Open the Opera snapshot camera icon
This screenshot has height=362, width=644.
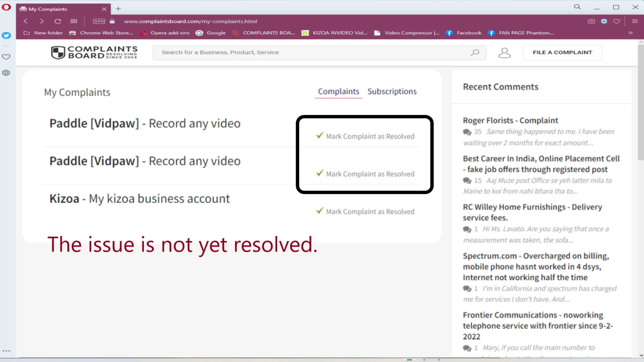coord(591,21)
